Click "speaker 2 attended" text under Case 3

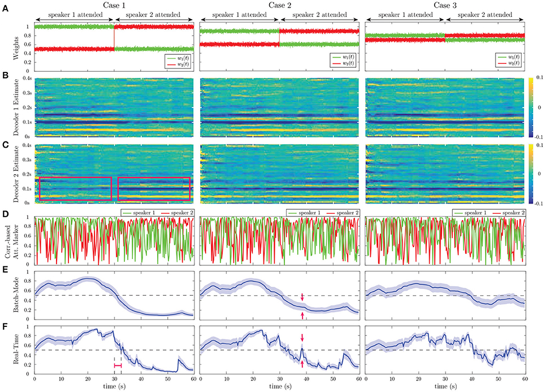tap(485, 15)
